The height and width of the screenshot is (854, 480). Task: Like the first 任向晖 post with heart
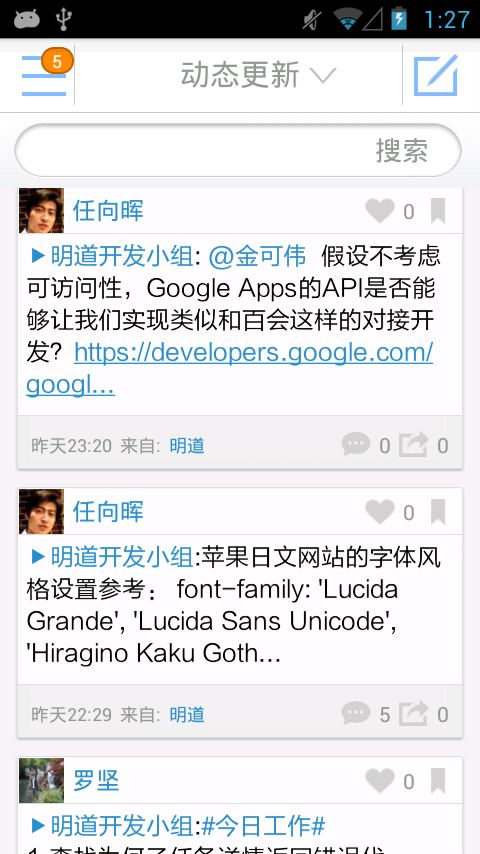click(x=380, y=211)
